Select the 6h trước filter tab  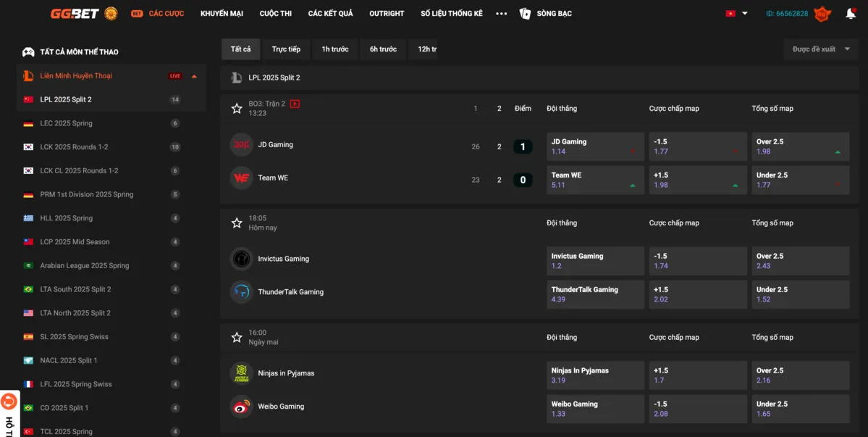coord(383,49)
